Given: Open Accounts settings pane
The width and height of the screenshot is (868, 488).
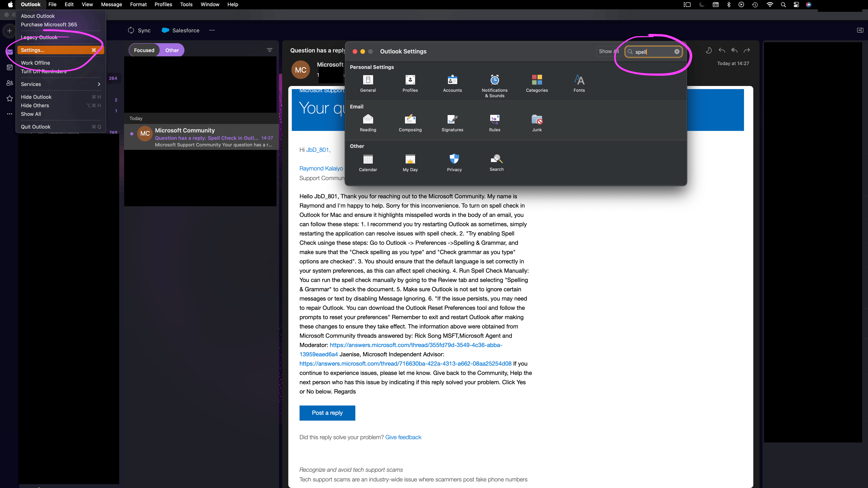Looking at the screenshot, I should (x=452, y=83).
